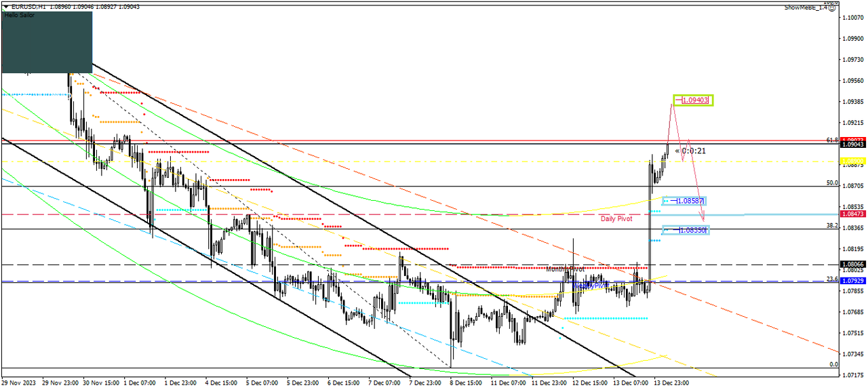Select the 61.8 Fibonacci level label

coord(833,140)
